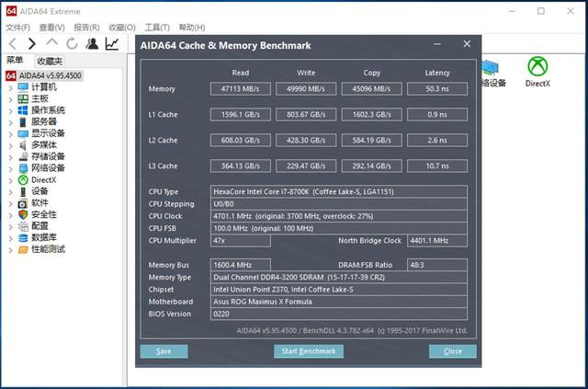Click the Save button in benchmark dialog

point(164,351)
